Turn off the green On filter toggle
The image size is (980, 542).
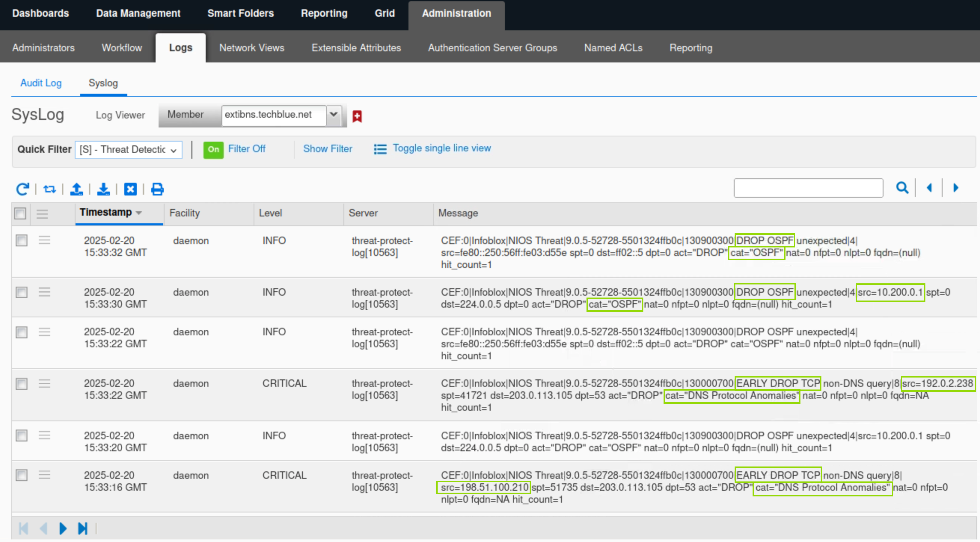(213, 150)
